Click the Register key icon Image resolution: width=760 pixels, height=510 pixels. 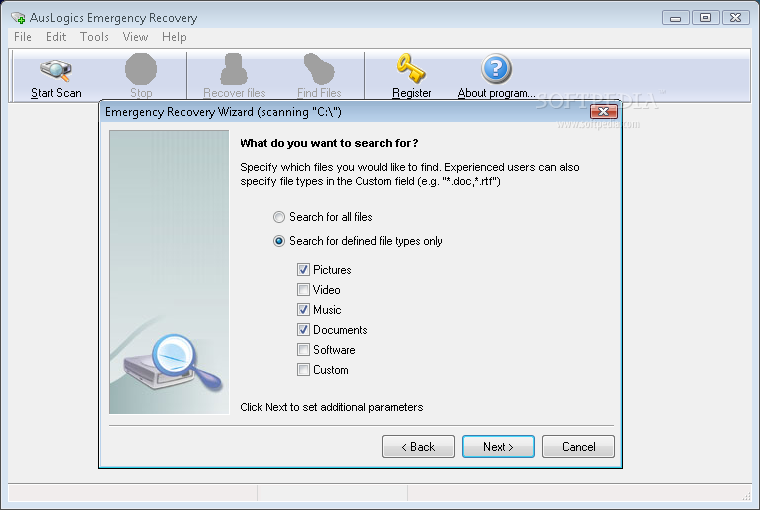click(x=411, y=69)
